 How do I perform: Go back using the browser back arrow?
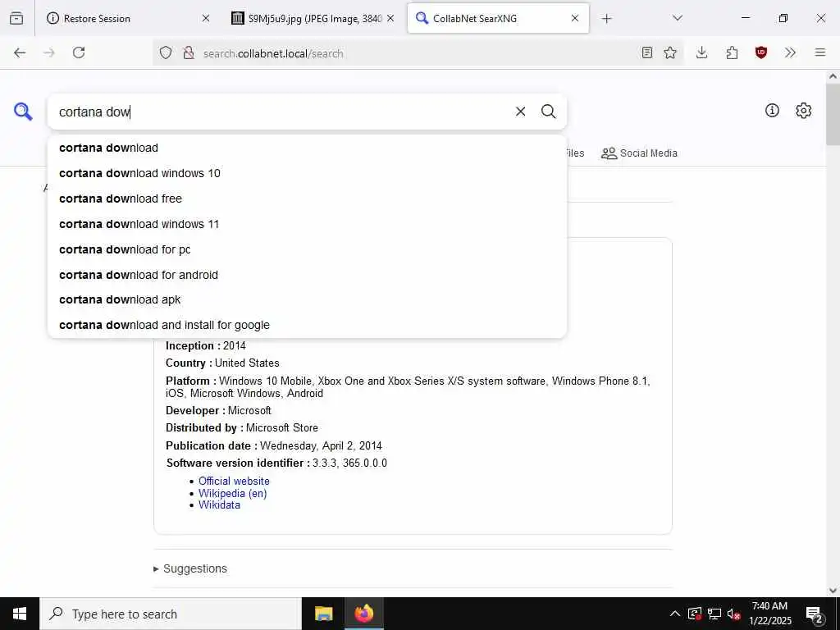tap(20, 52)
